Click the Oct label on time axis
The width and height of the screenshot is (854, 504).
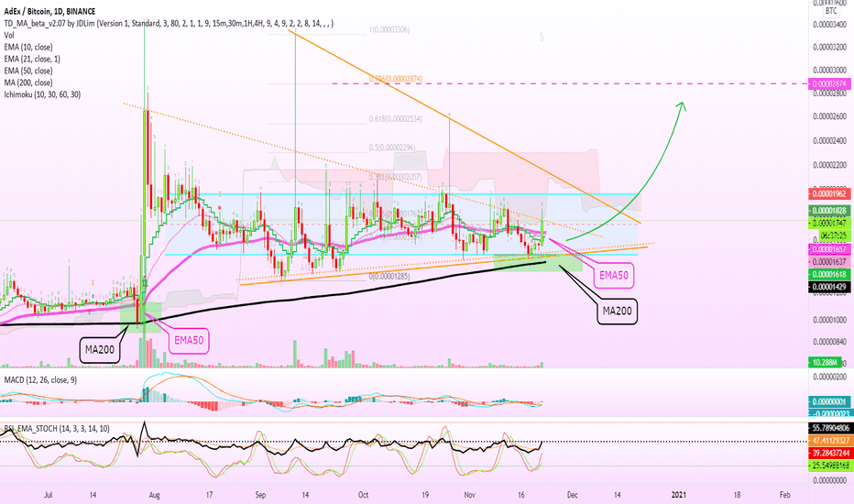363,495
